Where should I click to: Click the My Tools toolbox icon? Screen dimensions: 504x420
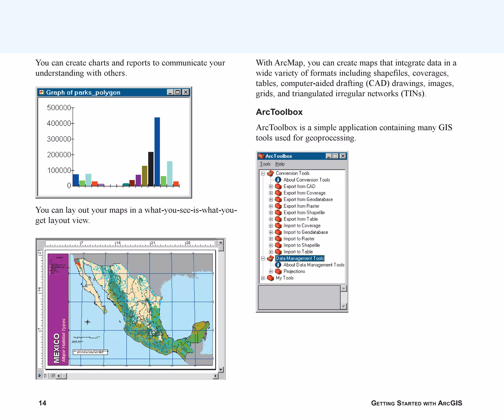[270, 278]
